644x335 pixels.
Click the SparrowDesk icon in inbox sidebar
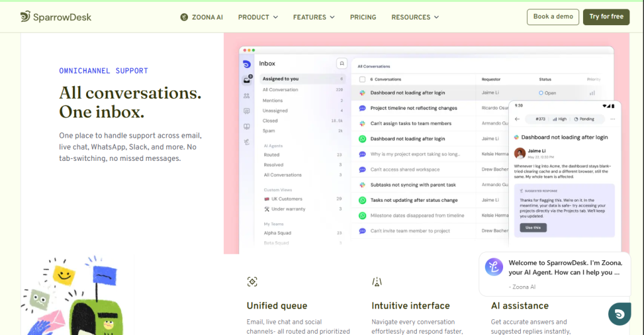(247, 64)
